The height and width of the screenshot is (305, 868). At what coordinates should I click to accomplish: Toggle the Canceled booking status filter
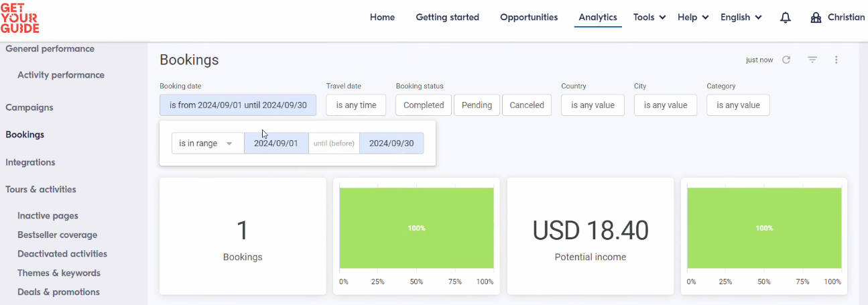(x=527, y=105)
